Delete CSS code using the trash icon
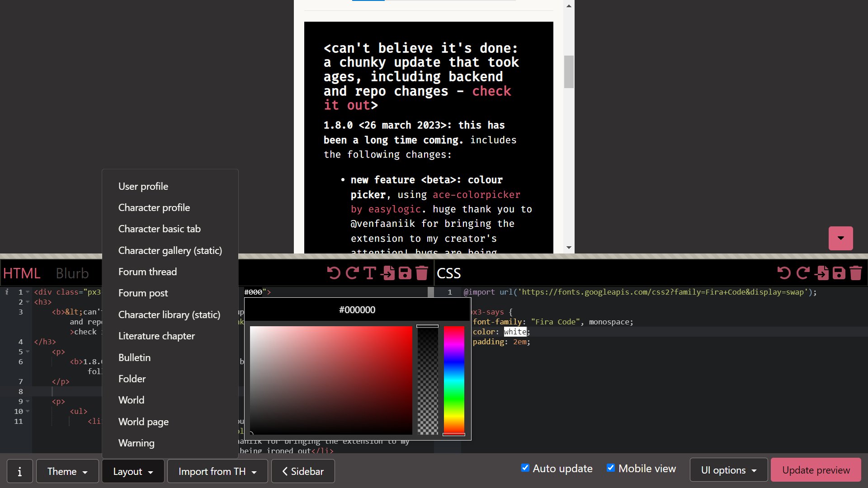This screenshot has height=488, width=868. [x=856, y=273]
